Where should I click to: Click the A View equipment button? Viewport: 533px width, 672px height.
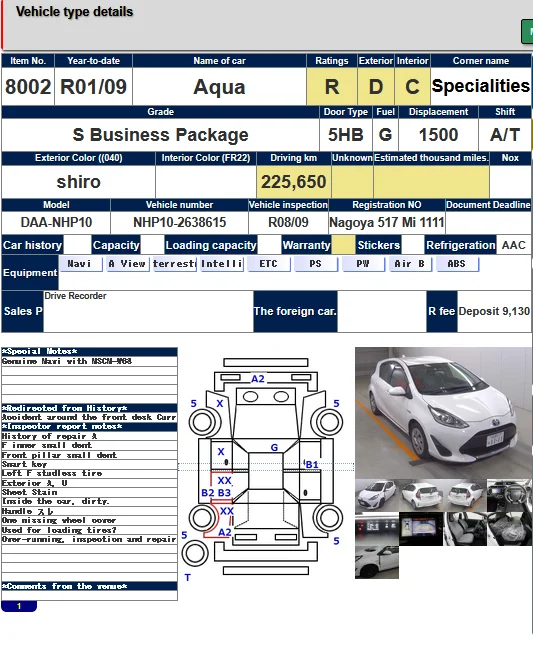click(127, 264)
